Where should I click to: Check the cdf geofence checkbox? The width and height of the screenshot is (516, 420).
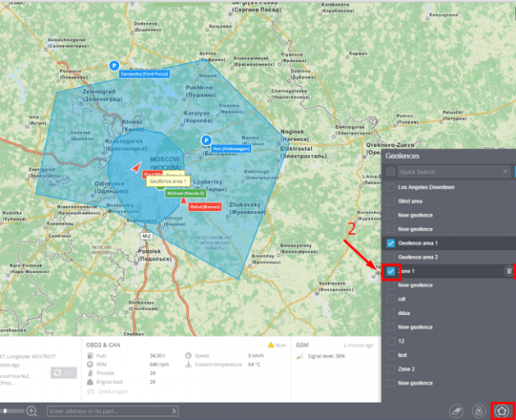click(x=390, y=299)
